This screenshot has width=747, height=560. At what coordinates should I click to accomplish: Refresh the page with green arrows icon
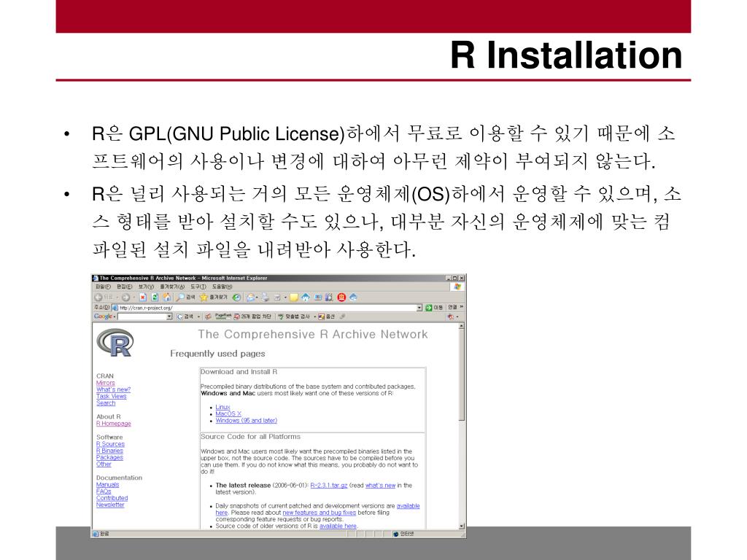[155, 297]
